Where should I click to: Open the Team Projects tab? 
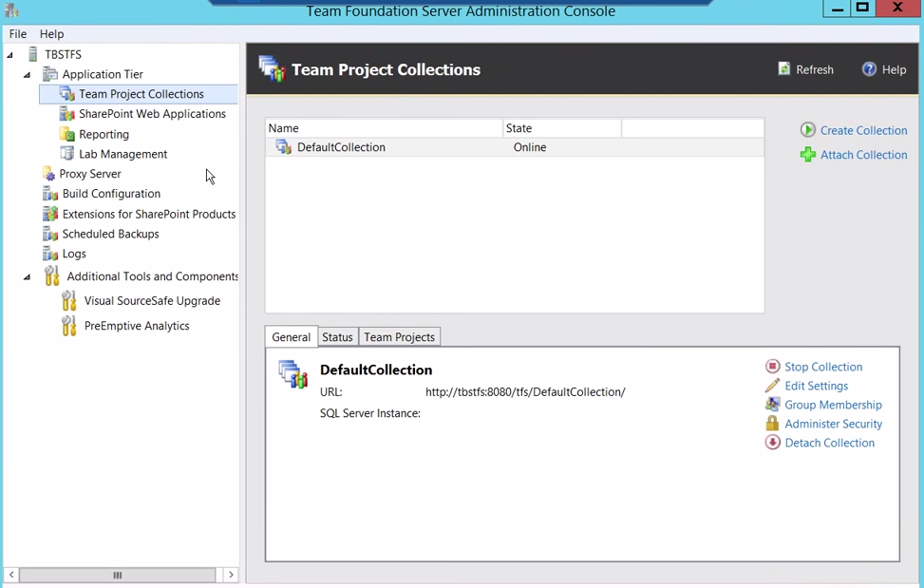point(399,336)
